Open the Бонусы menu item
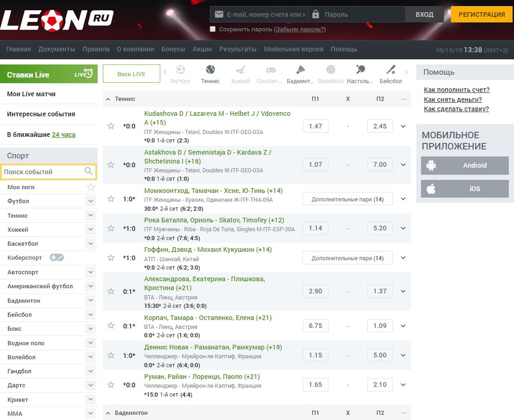Viewport: 514px width, 420px height. [x=173, y=49]
